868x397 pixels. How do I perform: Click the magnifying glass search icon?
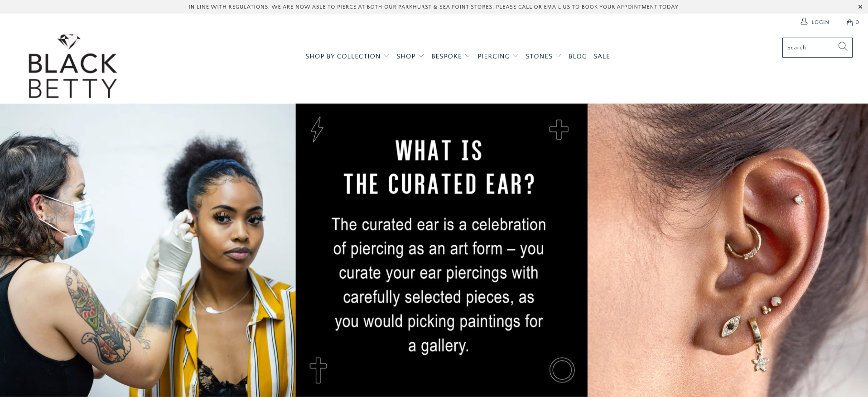(843, 47)
